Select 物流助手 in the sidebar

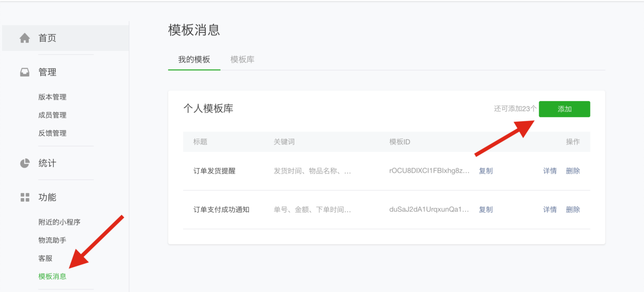click(52, 240)
